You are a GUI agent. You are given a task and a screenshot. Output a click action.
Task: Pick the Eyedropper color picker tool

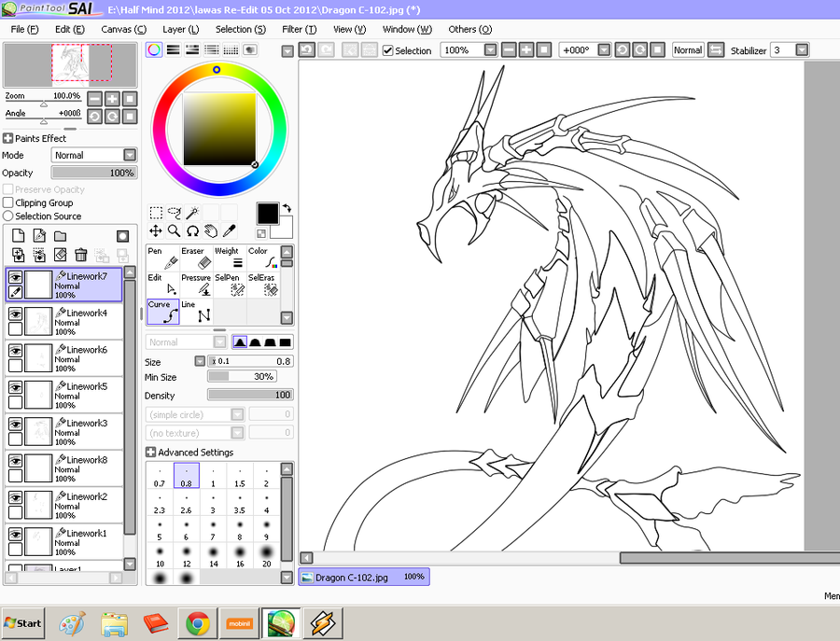[x=229, y=230]
